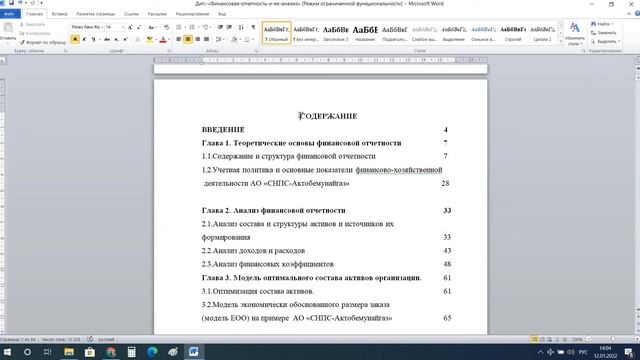Open the Файл tab
The height and width of the screenshot is (360, 640).
click(9, 14)
